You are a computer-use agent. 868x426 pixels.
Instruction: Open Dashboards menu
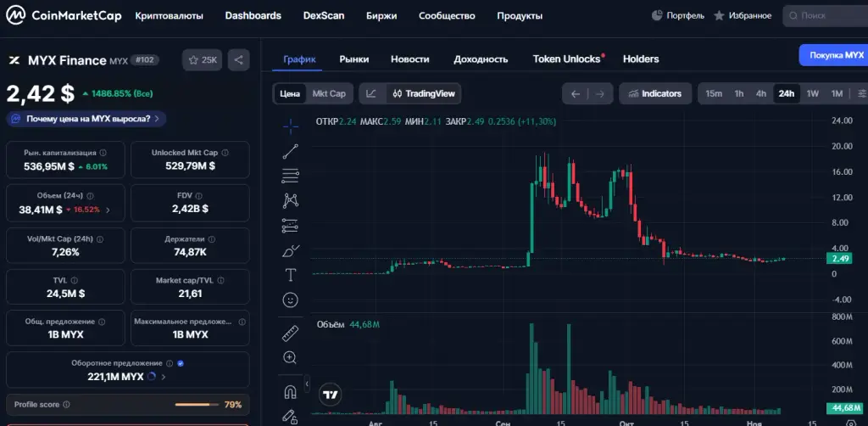coord(253,16)
